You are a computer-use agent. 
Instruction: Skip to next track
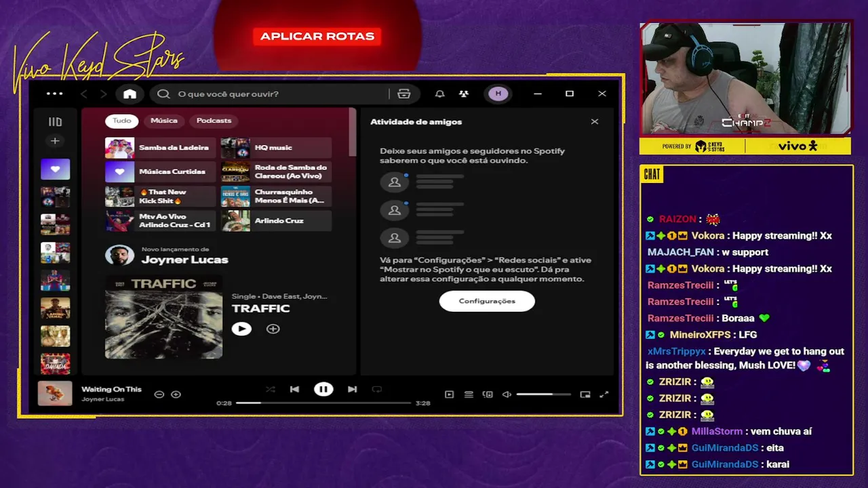(352, 389)
